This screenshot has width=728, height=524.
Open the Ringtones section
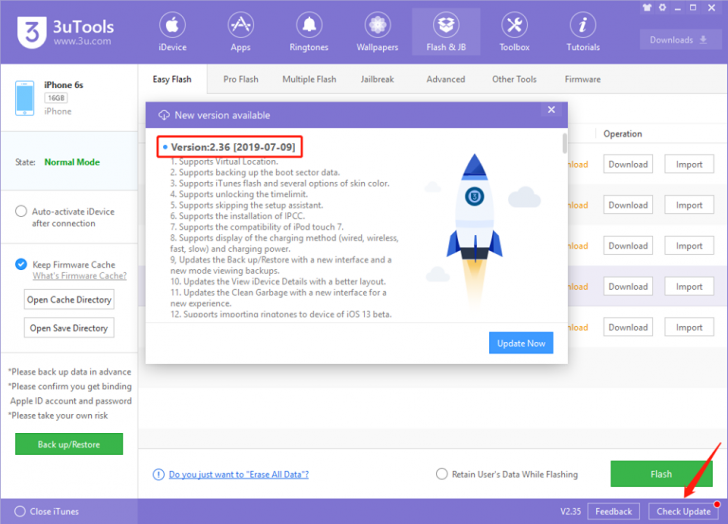click(309, 32)
